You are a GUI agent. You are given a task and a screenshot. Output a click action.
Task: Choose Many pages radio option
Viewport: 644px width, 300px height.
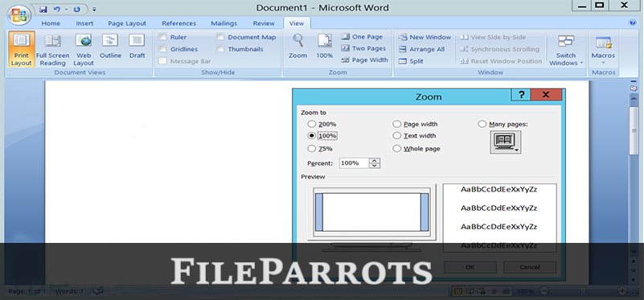coord(482,124)
